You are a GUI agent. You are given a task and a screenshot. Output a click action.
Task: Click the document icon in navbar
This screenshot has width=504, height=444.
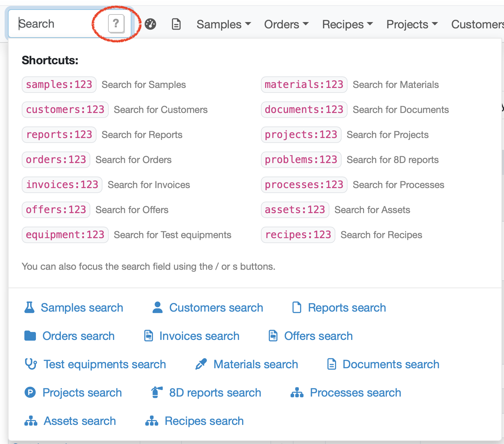(x=176, y=24)
